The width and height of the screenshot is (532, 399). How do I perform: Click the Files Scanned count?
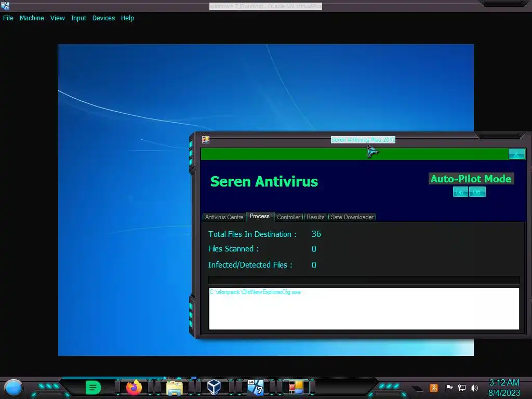[x=314, y=249]
